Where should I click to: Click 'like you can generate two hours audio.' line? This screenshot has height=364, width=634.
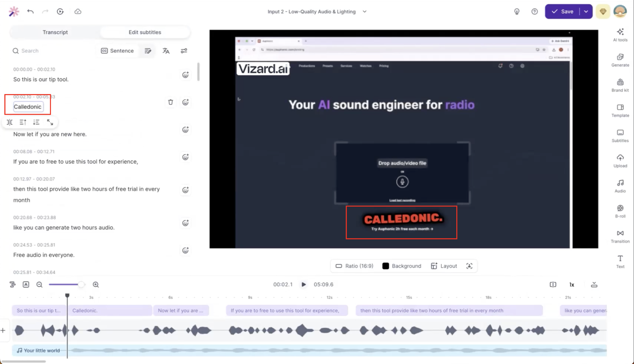(64, 228)
